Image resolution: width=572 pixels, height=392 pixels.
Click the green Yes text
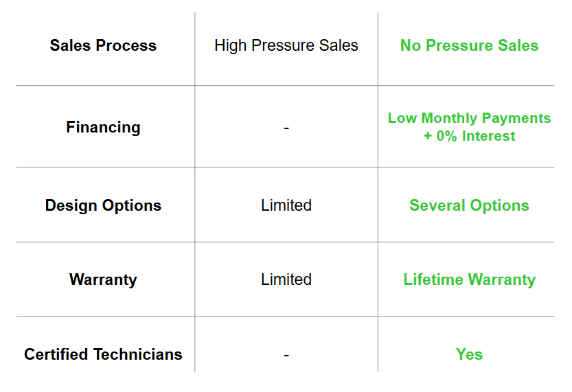click(469, 354)
